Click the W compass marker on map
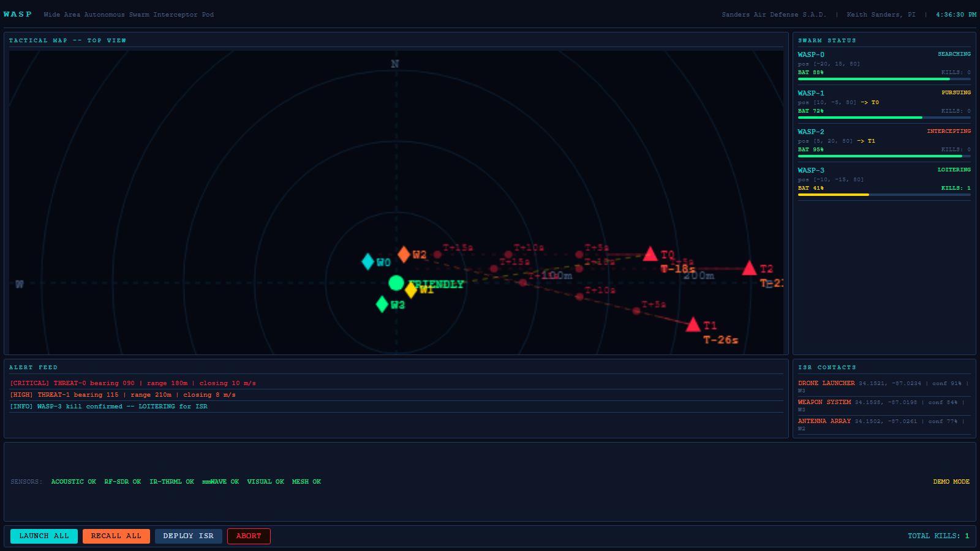 point(20,284)
